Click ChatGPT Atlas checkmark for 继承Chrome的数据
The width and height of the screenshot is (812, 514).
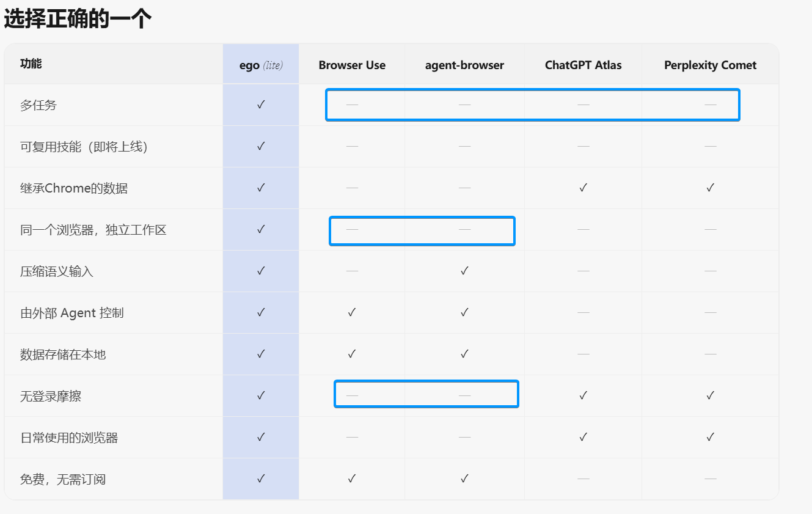[x=583, y=188]
